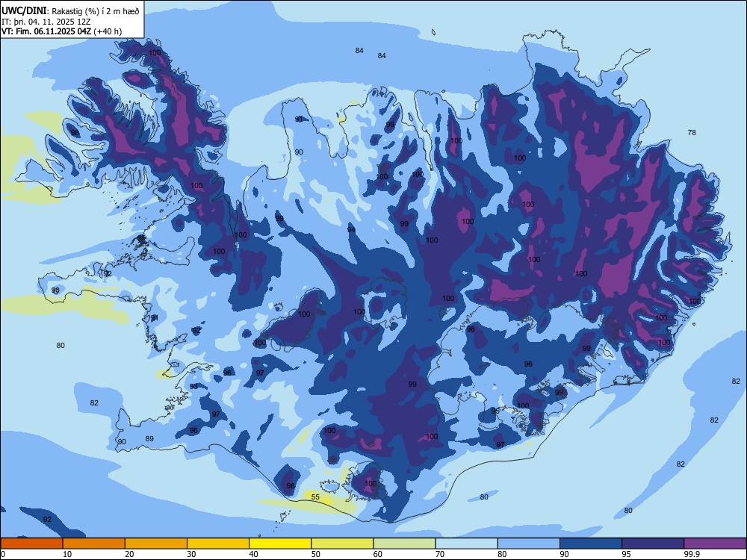Click the title text 'UWC/DINI: Rakastig (%) í 2 m hæð'
This screenshot has height=560, width=747.
[70, 11]
